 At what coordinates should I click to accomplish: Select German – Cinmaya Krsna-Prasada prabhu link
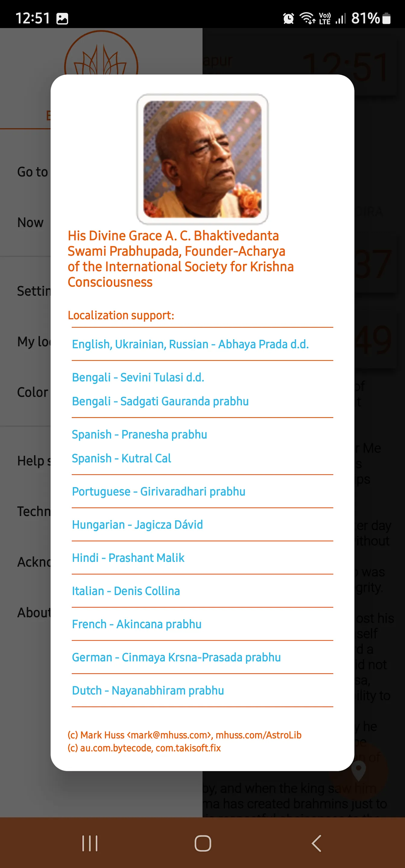pos(176,657)
